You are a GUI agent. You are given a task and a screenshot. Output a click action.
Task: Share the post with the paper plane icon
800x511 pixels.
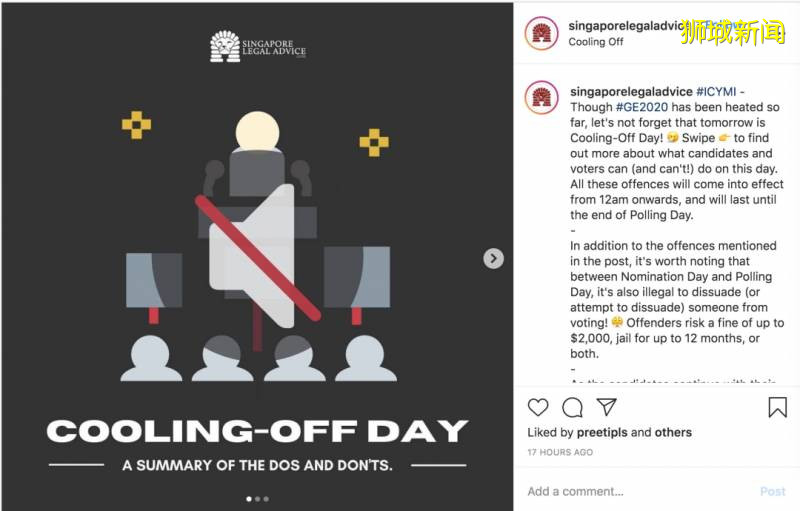tap(606, 407)
